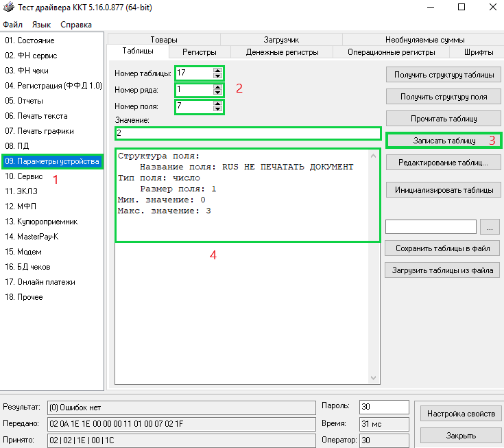Open 05. Отчеты section
The image size is (504, 448).
tap(24, 101)
